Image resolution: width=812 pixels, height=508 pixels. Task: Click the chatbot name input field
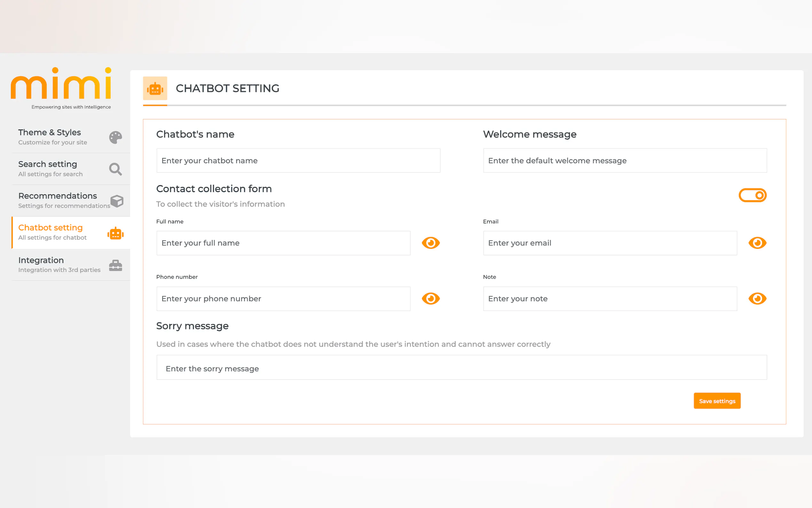(298, 161)
